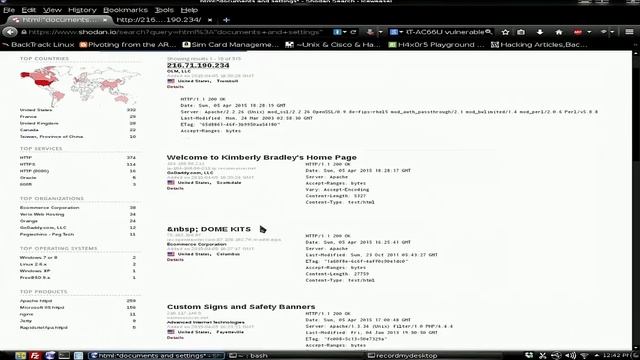Open Welcome to Kimberly Bradley's Home Page result

pos(262,157)
